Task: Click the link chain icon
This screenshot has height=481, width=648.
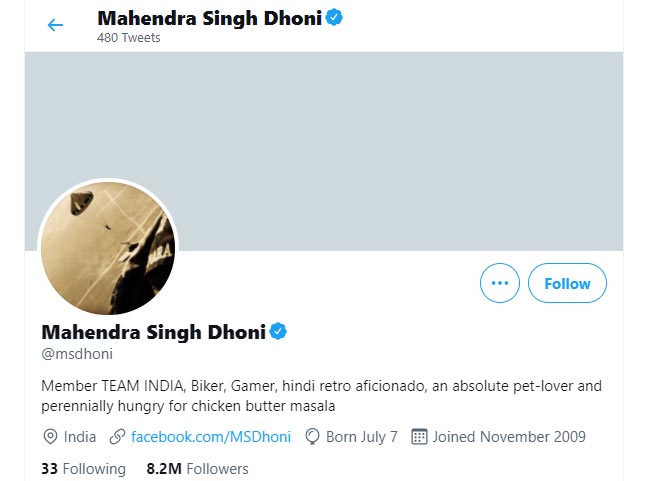Action: point(117,437)
